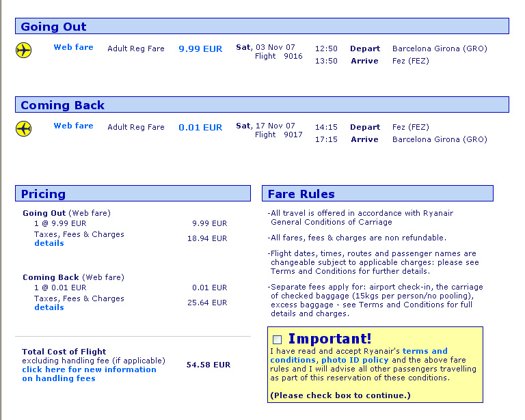525x420 pixels.
Task: Show details of Coming Back taxes and fees
Action: point(49,308)
